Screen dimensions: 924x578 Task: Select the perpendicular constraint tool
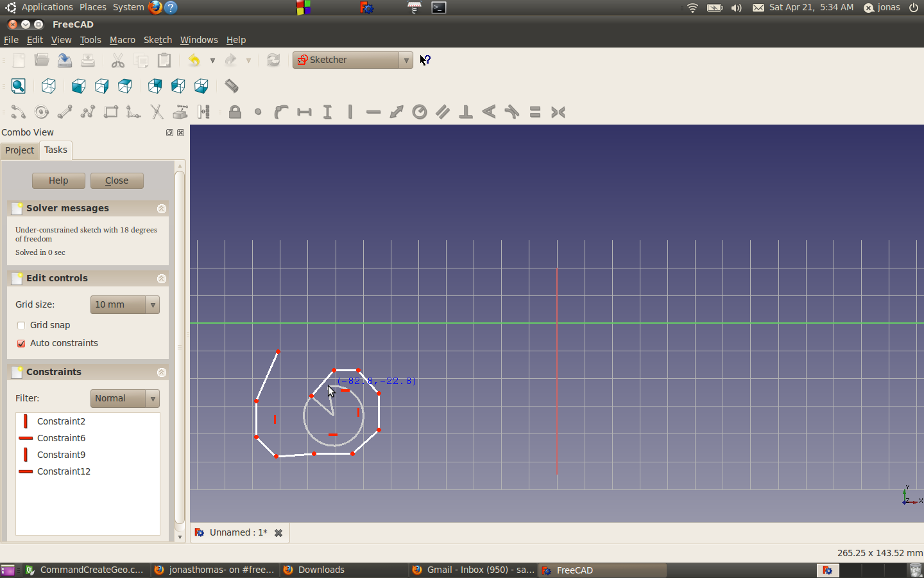coord(466,112)
